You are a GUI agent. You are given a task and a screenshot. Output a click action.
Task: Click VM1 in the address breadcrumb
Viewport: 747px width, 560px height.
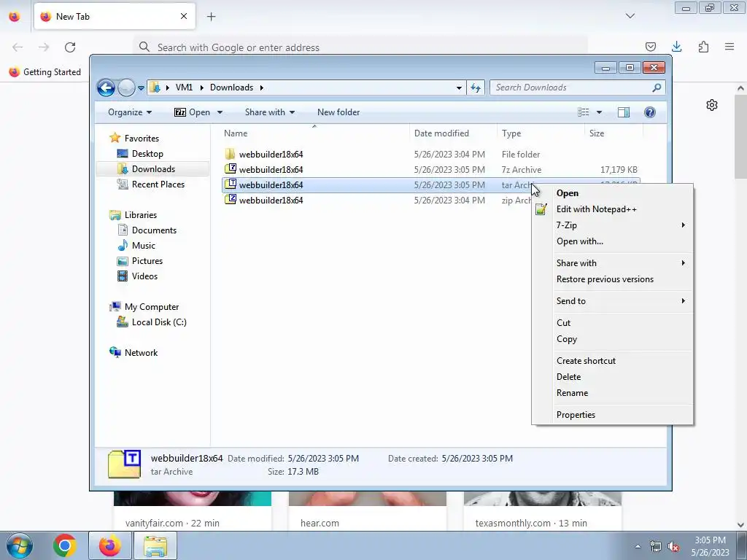[x=184, y=87]
